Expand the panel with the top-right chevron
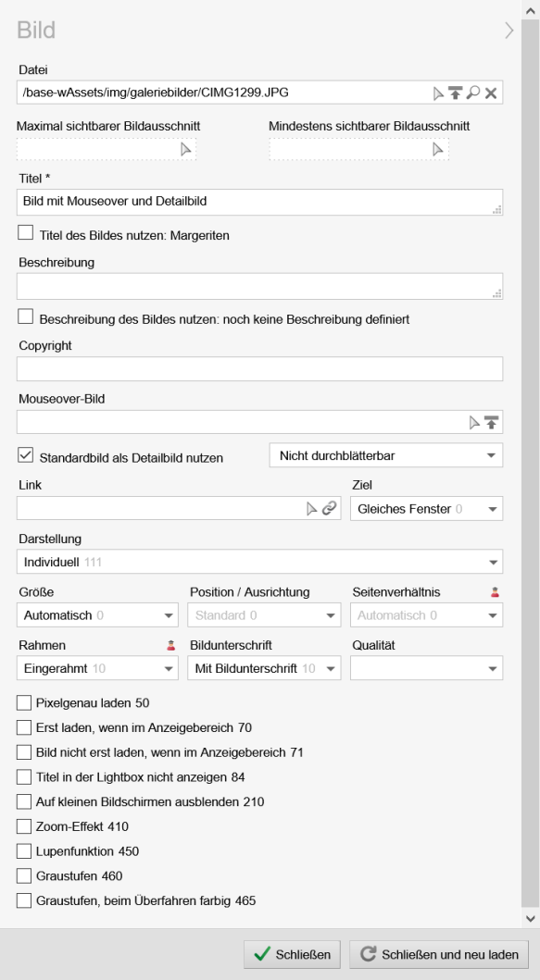The width and height of the screenshot is (540, 980). click(x=508, y=29)
